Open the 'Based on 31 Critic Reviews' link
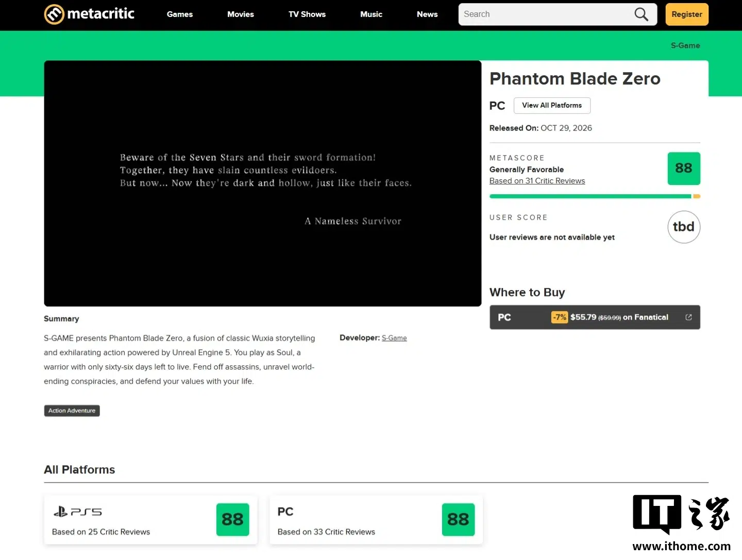This screenshot has height=560, width=742. click(x=537, y=181)
